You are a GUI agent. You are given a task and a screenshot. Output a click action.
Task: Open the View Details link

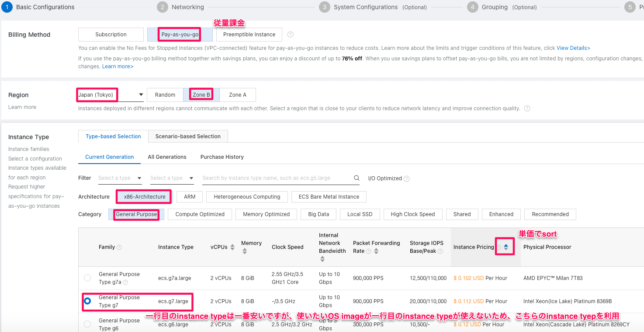pyautogui.click(x=573, y=48)
